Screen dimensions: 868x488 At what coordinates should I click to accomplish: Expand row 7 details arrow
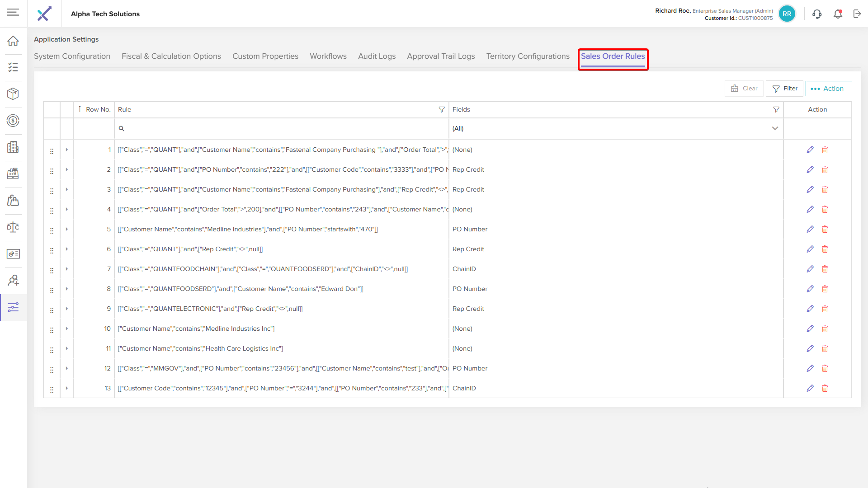(67, 269)
